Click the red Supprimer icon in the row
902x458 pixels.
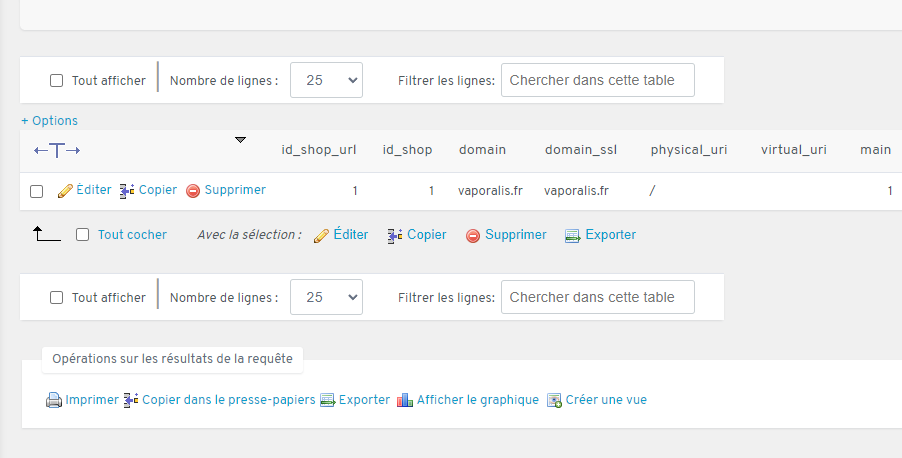coord(193,190)
